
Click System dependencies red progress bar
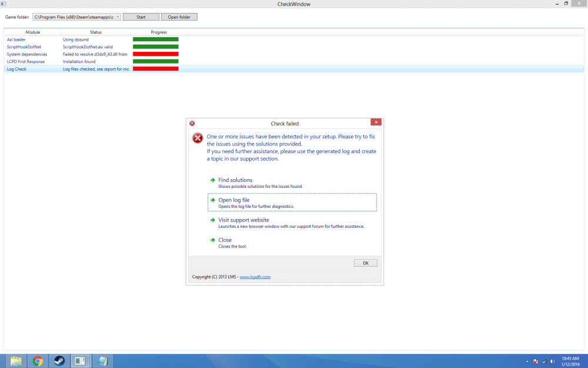(156, 54)
